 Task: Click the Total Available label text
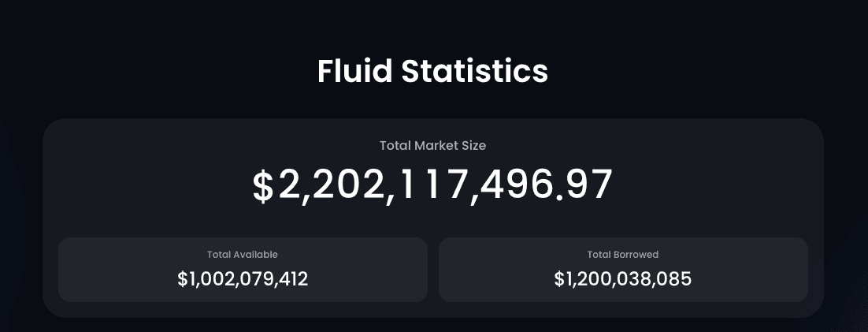[243, 255]
